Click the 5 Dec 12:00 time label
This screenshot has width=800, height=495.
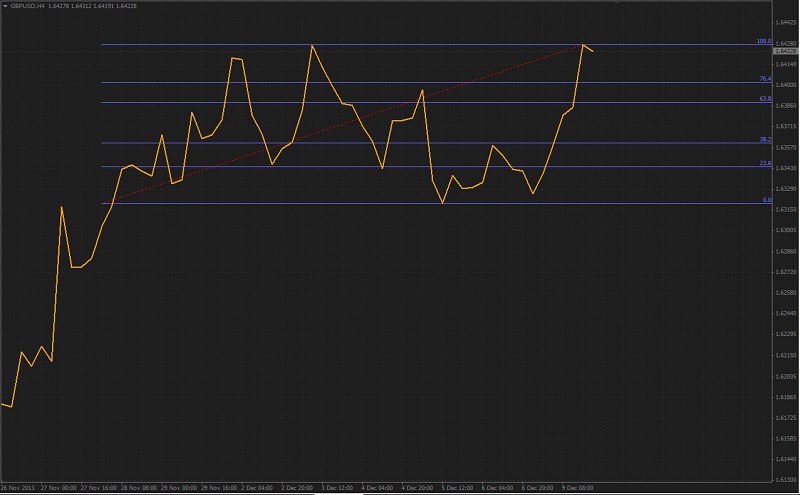tap(457, 489)
